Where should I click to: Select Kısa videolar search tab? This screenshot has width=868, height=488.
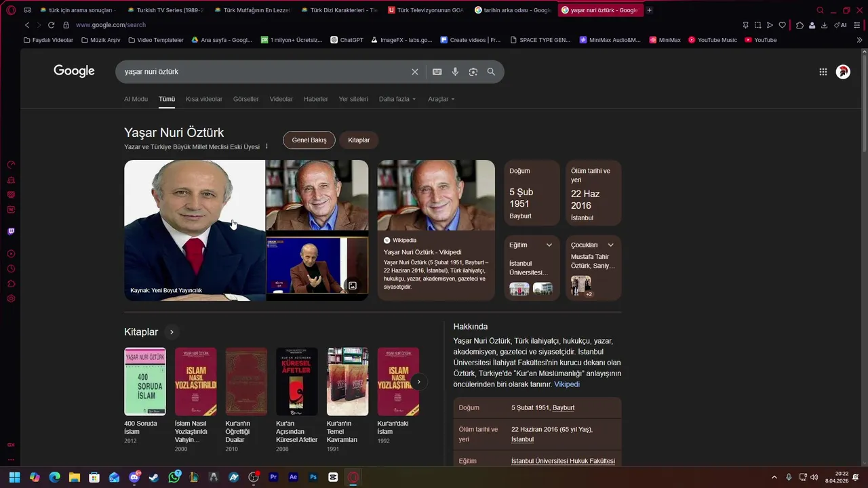point(204,99)
